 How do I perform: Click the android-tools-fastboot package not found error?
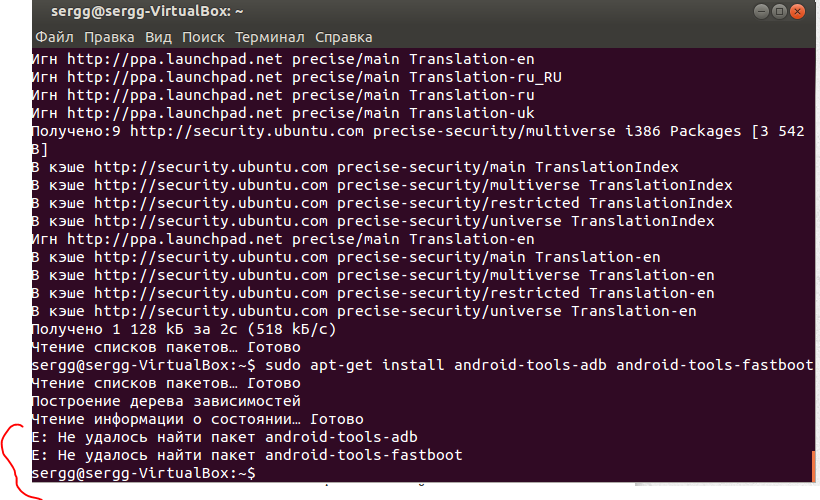coord(247,455)
